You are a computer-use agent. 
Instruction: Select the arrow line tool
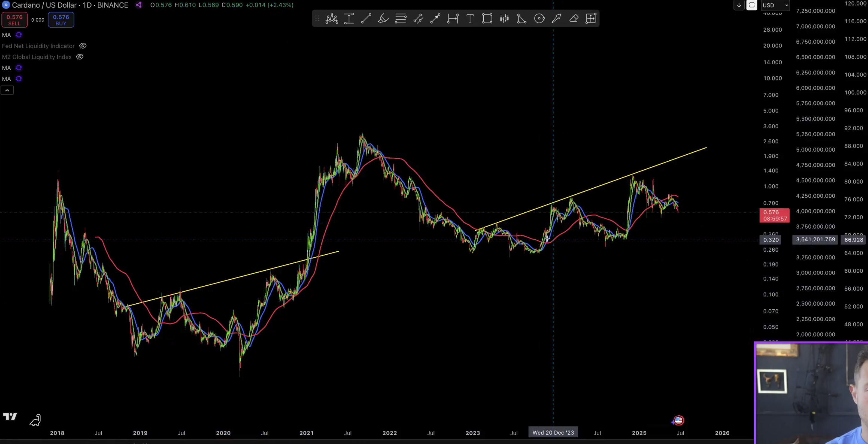(x=435, y=18)
